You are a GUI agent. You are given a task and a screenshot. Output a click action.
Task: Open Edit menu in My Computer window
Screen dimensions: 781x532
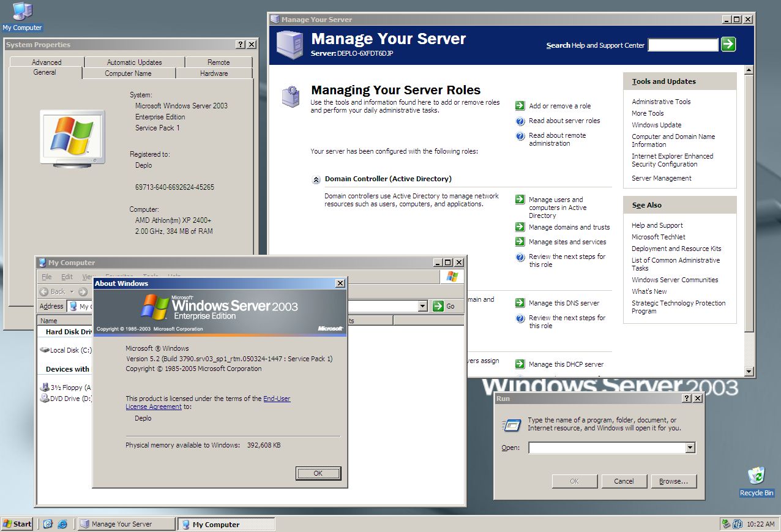pyautogui.click(x=67, y=277)
